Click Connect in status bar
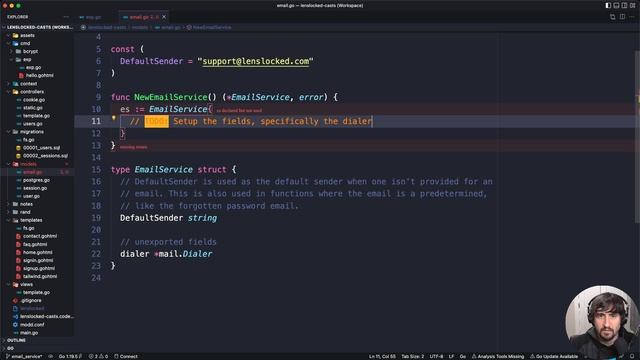640x360 pixels. click(x=126, y=356)
